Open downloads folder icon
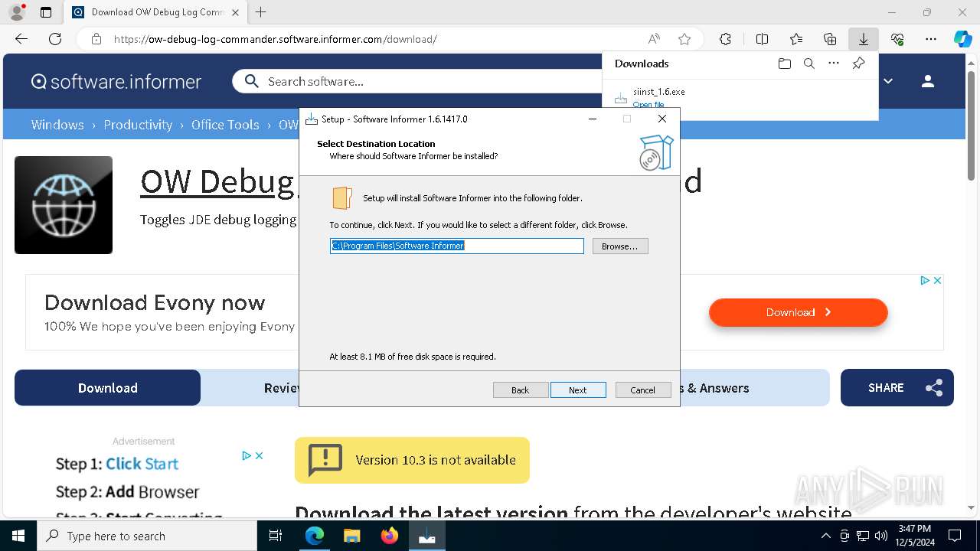This screenshot has height=551, width=980. tap(784, 64)
